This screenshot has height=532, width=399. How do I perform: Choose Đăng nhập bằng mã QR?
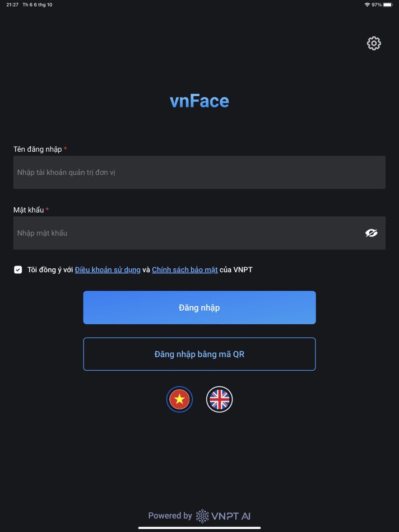coord(199,354)
